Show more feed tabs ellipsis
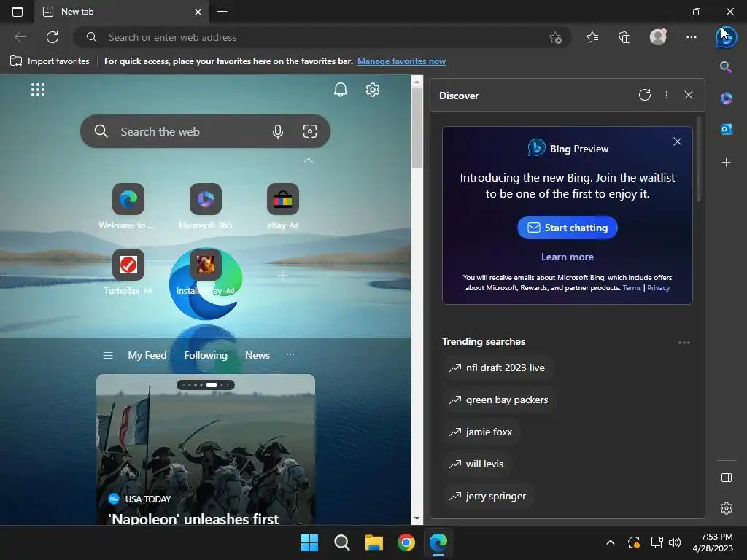 tap(290, 354)
